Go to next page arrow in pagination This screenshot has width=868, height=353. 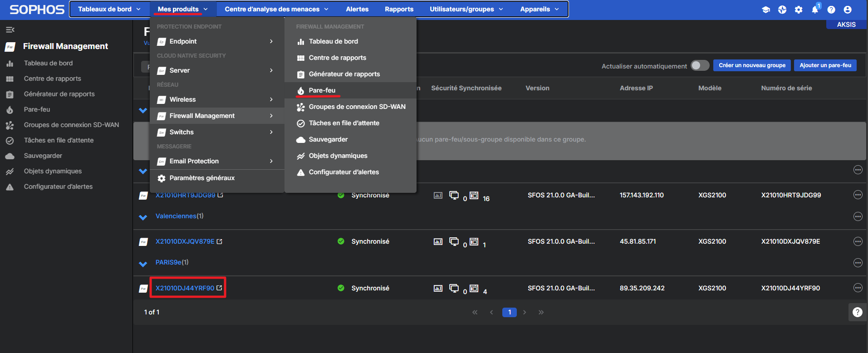coord(525,312)
